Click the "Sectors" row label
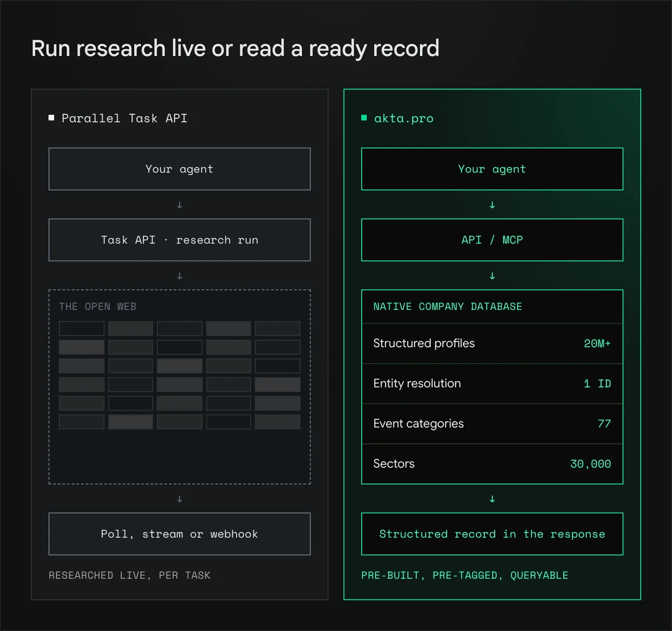 click(394, 464)
